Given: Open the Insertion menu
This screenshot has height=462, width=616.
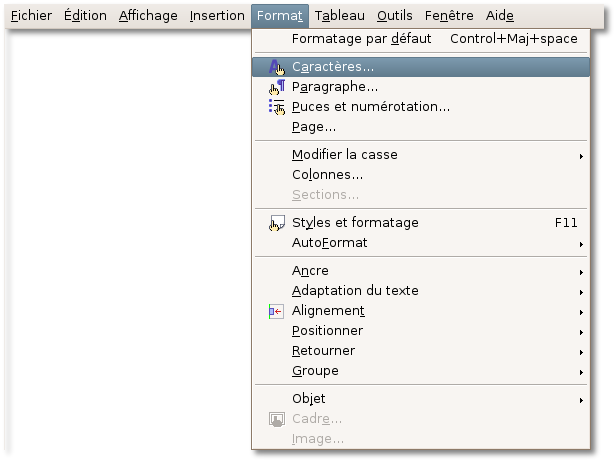Looking at the screenshot, I should pyautogui.click(x=217, y=16).
